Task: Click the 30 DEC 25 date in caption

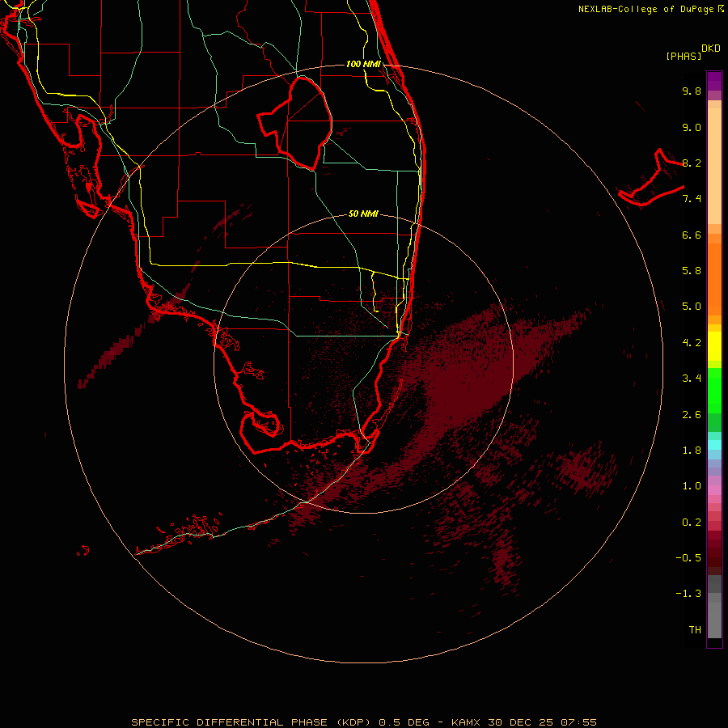Action: (520, 722)
